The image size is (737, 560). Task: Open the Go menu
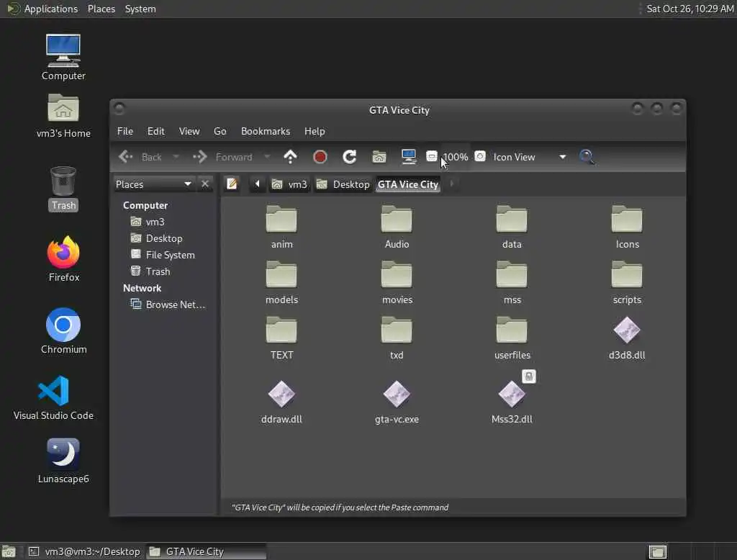coord(220,131)
